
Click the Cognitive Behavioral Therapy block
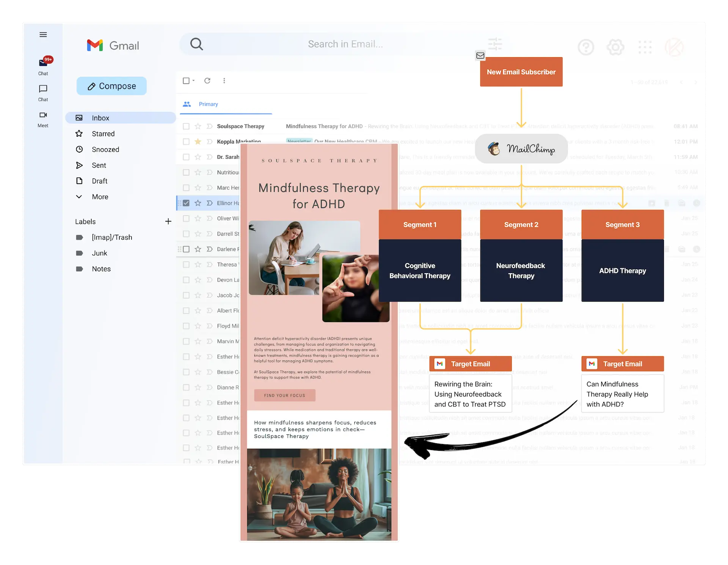pos(420,271)
